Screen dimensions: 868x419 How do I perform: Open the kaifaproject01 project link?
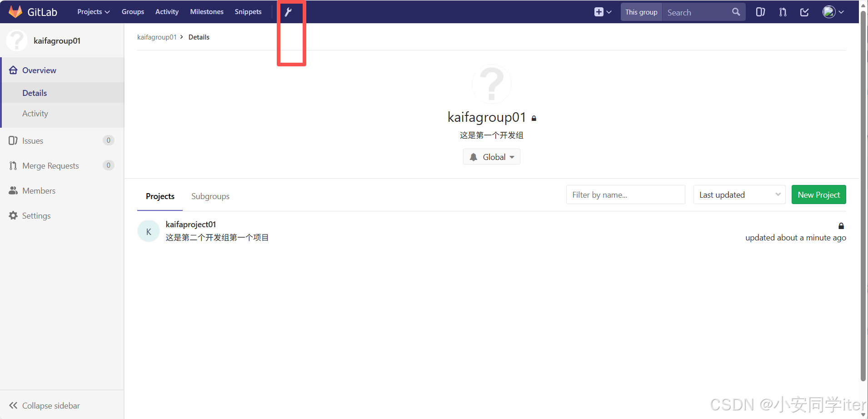(x=191, y=224)
